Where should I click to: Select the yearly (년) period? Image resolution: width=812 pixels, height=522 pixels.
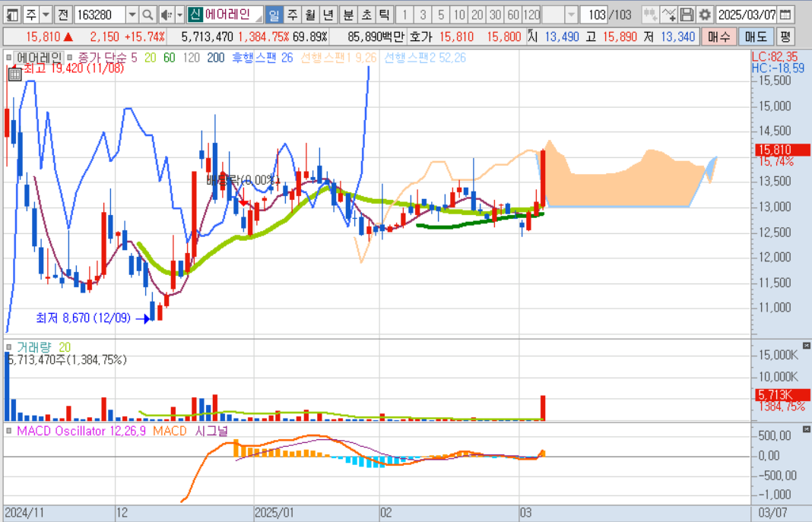click(x=328, y=14)
